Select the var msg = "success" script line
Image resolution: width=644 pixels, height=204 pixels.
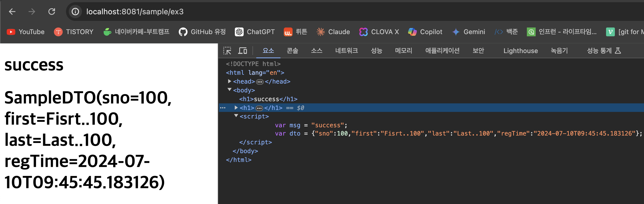(311, 125)
